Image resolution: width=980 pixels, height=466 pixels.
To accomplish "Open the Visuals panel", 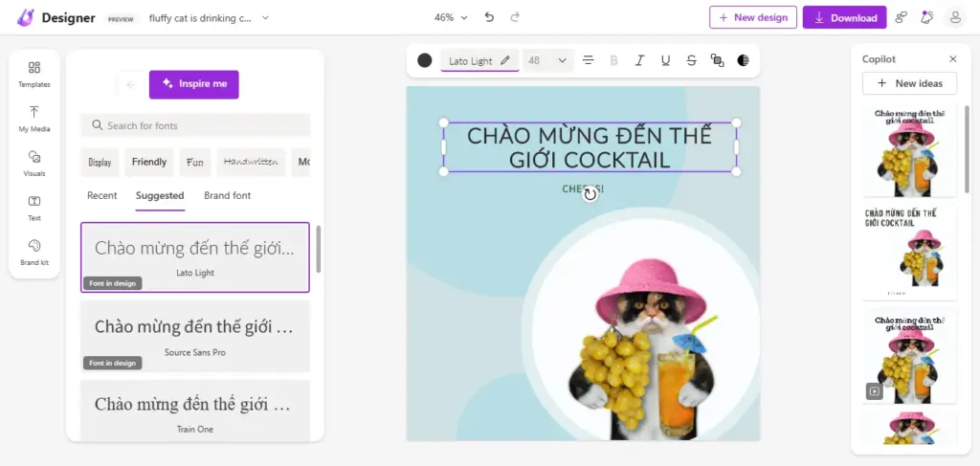I will pos(34,163).
